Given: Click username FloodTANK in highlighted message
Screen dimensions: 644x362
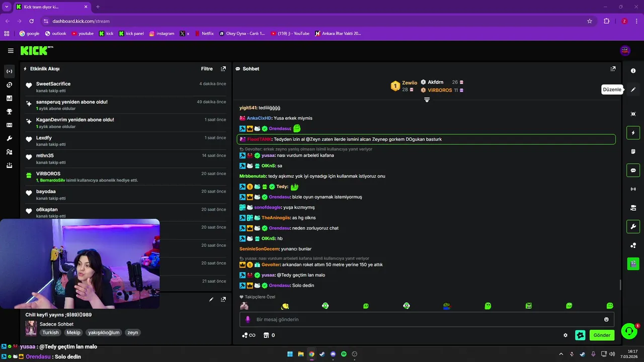Looking at the screenshot, I should click(x=259, y=139).
